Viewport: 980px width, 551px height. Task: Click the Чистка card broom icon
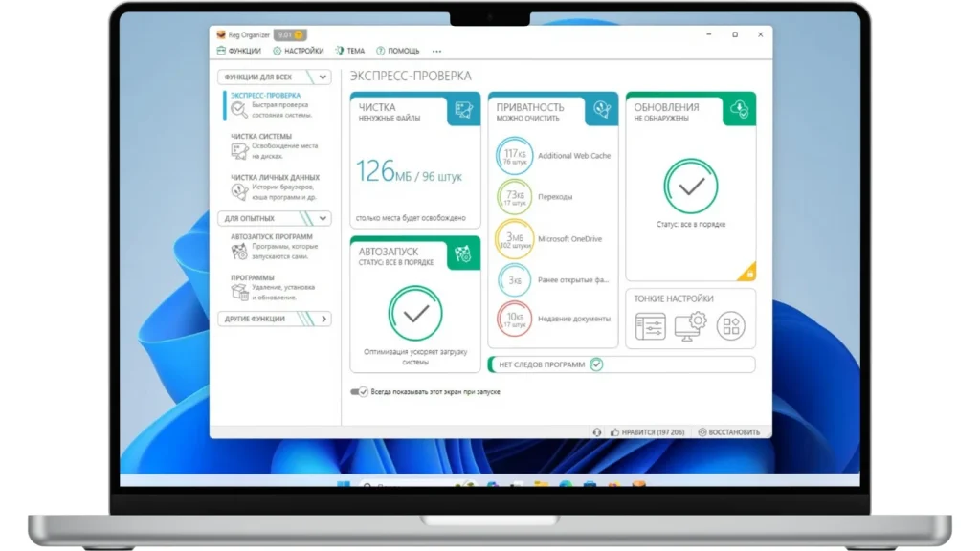(464, 110)
